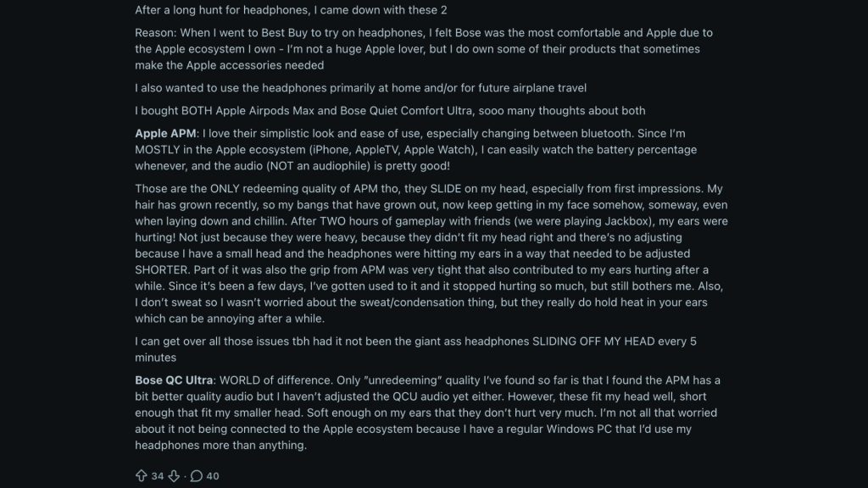Click the comment count 40
The width and height of the screenshot is (868, 488).
(212, 476)
